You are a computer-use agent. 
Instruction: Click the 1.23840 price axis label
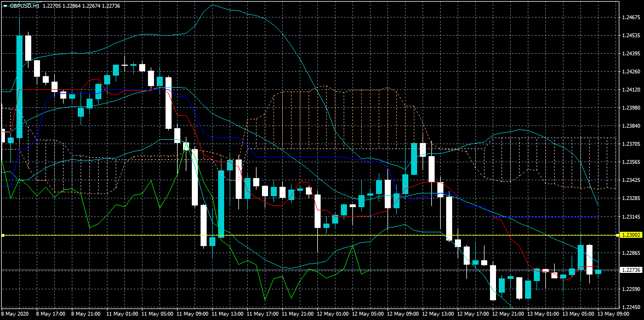tap(630, 125)
